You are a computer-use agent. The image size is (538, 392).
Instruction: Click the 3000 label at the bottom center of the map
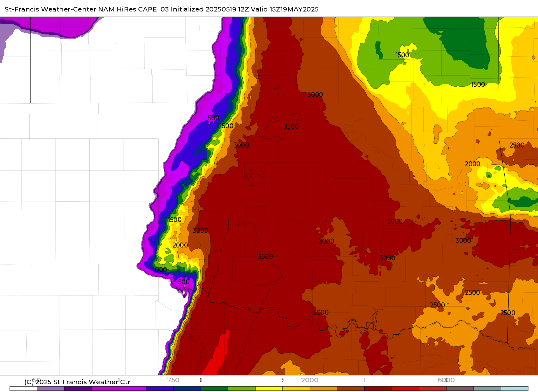321,312
